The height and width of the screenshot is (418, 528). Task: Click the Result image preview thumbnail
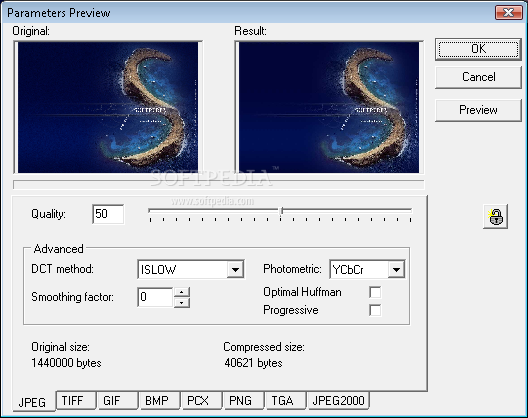(x=329, y=107)
